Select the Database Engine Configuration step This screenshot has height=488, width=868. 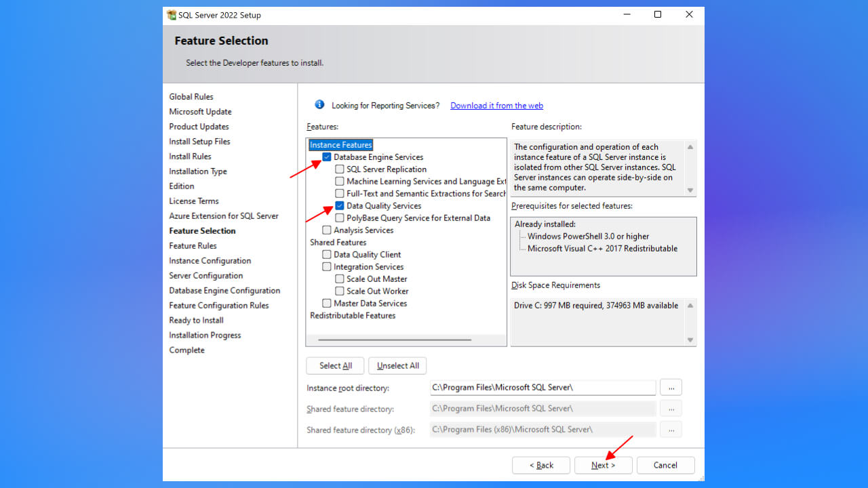tap(224, 291)
